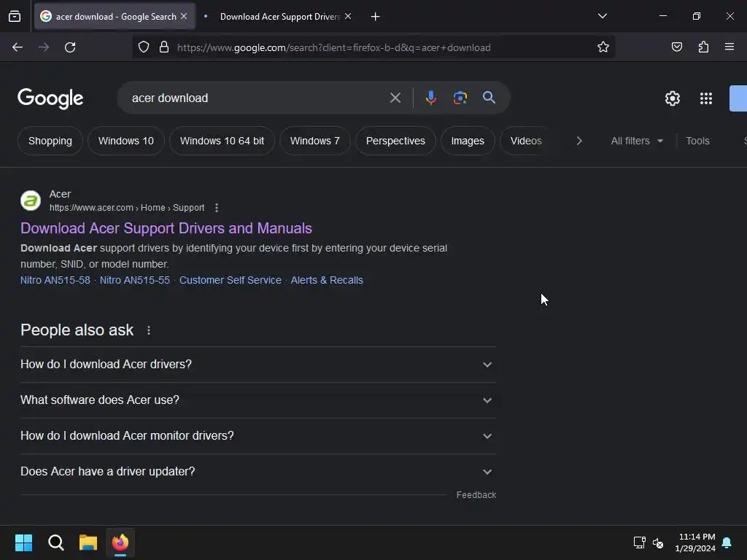Reload the current page
Viewport: 747px width, 560px height.
(70, 47)
